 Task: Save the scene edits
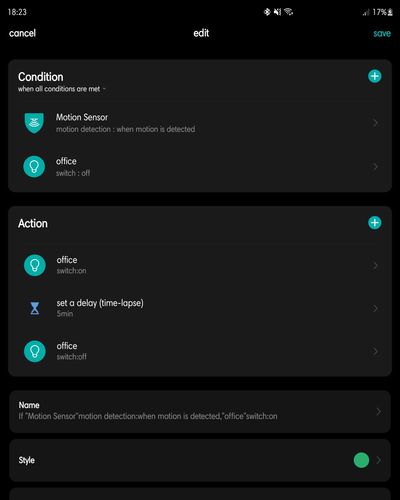coord(382,33)
